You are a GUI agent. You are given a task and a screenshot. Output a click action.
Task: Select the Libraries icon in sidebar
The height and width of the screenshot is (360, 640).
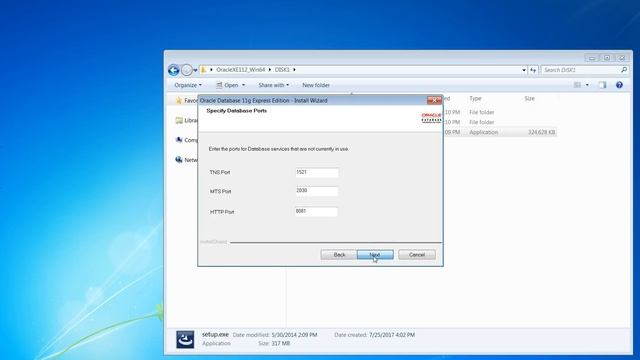tap(179, 120)
